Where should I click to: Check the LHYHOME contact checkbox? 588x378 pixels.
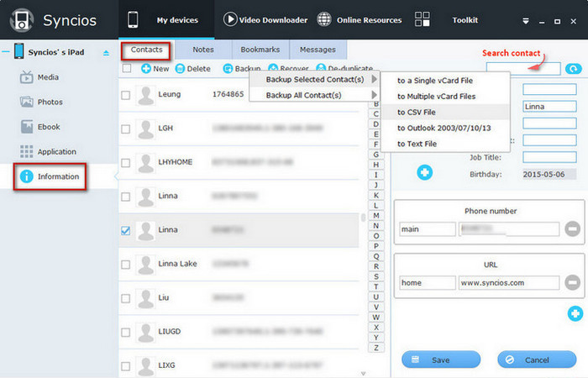coord(126,163)
